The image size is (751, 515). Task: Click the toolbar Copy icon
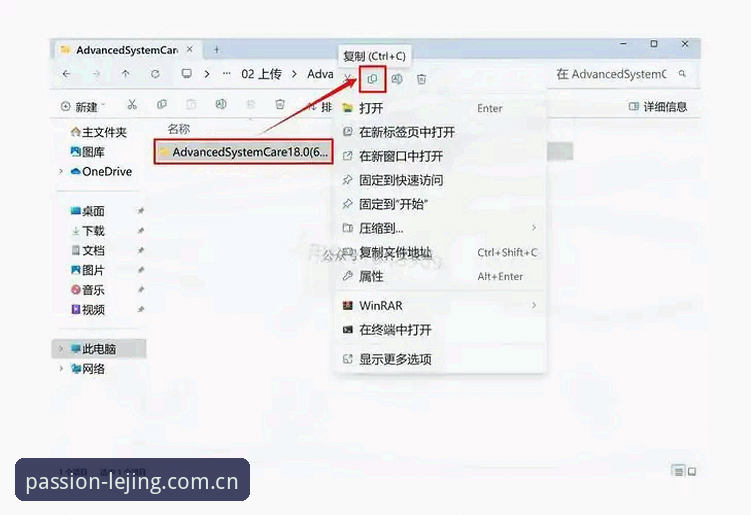162,104
